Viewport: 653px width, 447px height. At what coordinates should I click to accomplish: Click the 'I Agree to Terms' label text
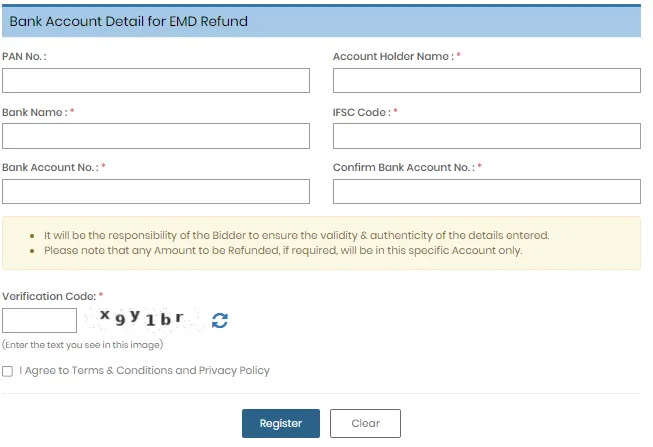click(x=144, y=371)
